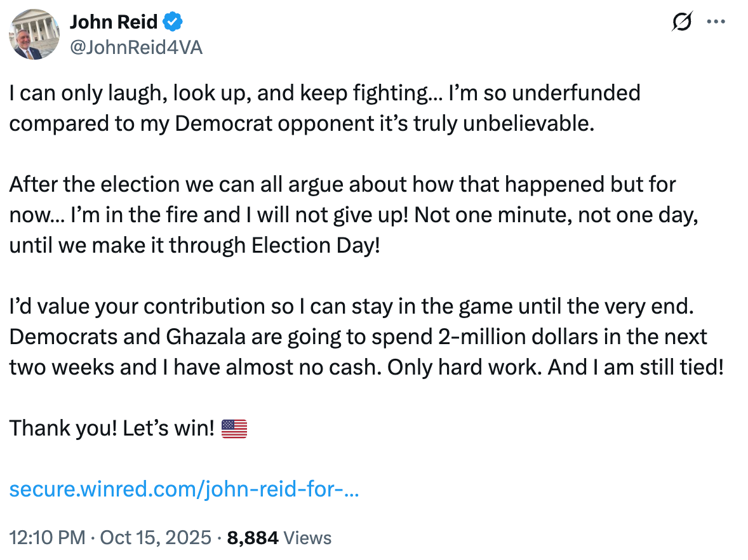748x560 pixels.
Task: Click the 12:10 PM timestamp
Action: 47,538
